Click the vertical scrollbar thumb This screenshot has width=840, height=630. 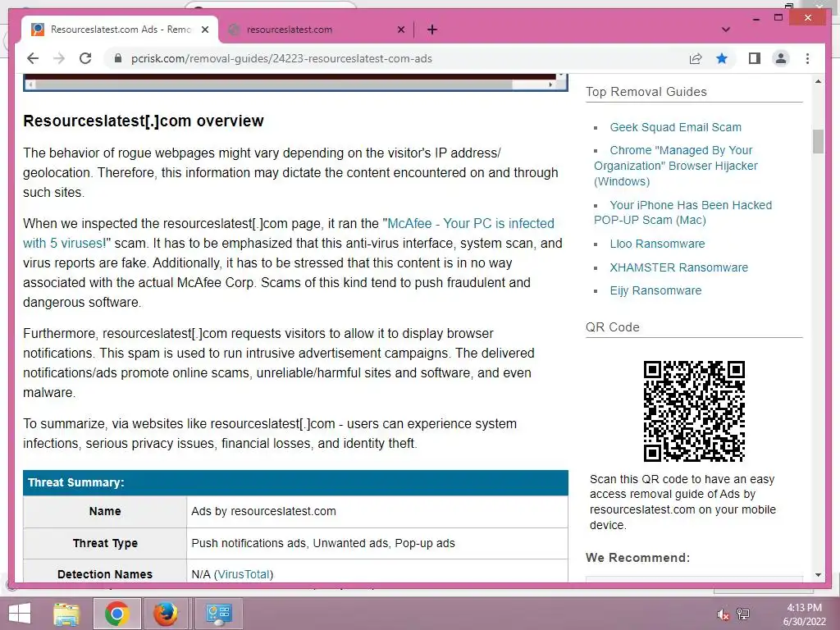[x=818, y=141]
